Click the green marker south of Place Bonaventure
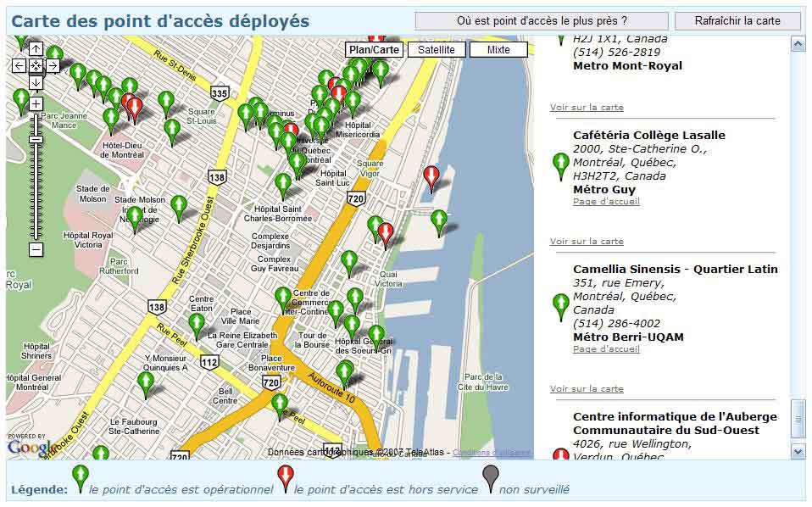812x507 pixels. click(280, 405)
